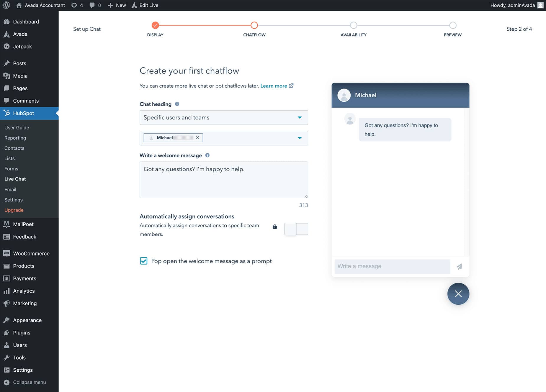Click the HubSpot sprocket icon
This screenshot has width=546, height=392.
pos(6,113)
